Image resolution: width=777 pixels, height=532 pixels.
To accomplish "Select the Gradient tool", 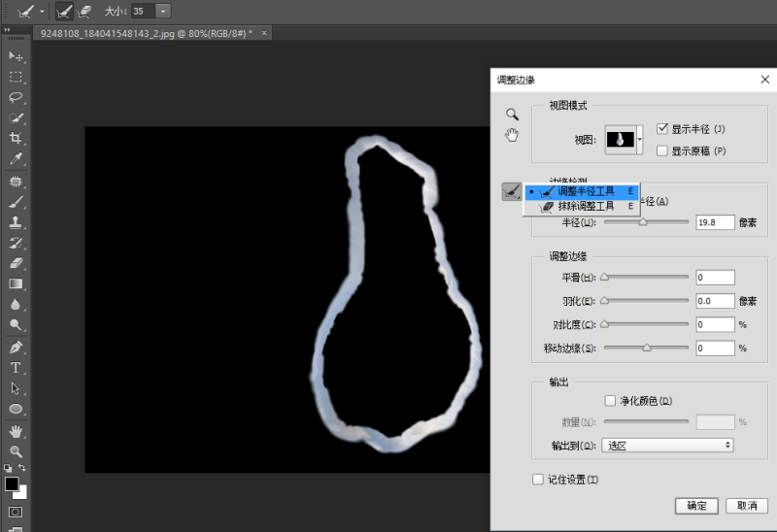I will pos(16,283).
